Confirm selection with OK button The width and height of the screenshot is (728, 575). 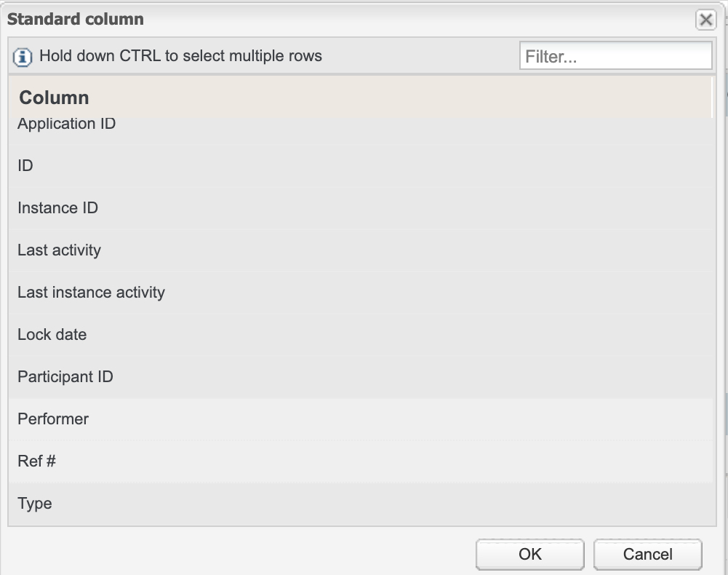point(529,554)
